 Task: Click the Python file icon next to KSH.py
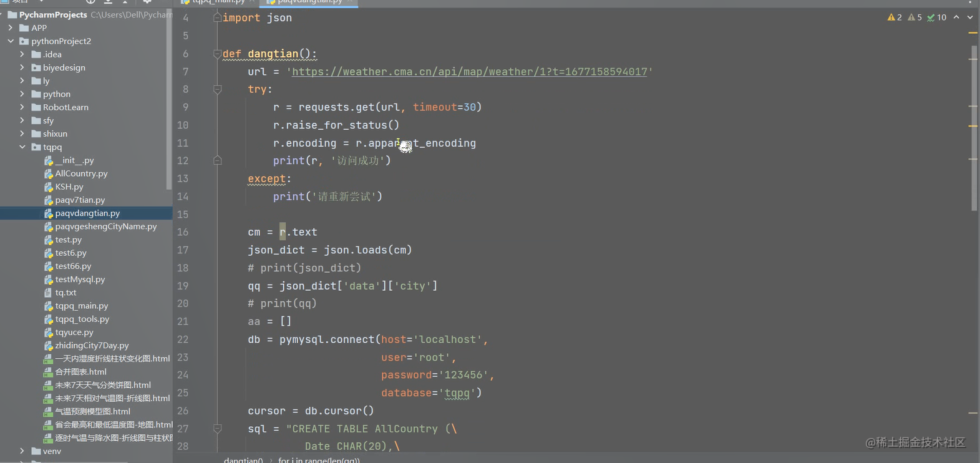pyautogui.click(x=49, y=187)
